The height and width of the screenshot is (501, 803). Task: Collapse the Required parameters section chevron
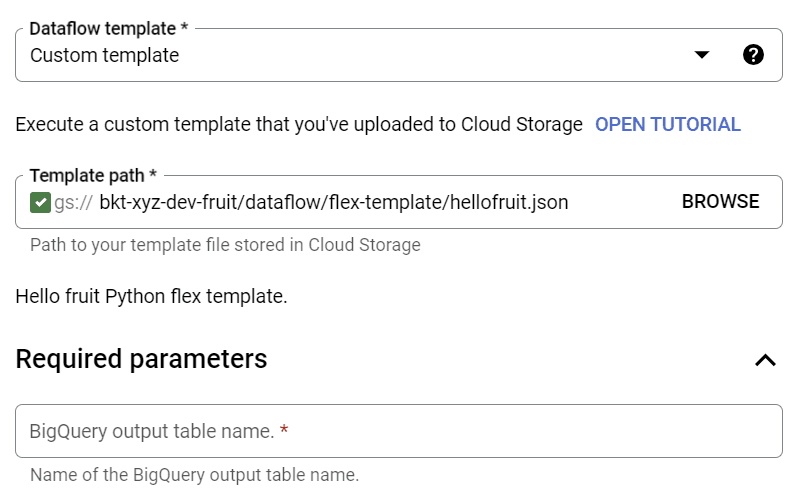(x=765, y=360)
